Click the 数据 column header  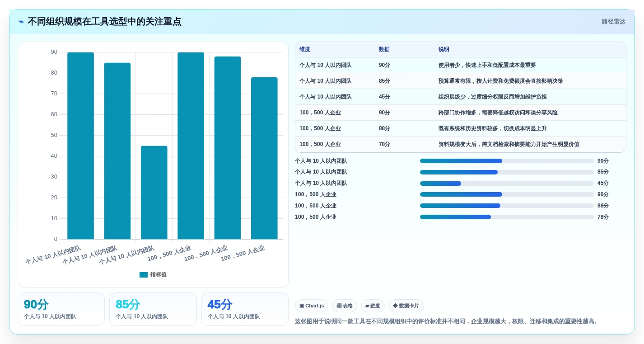384,50
